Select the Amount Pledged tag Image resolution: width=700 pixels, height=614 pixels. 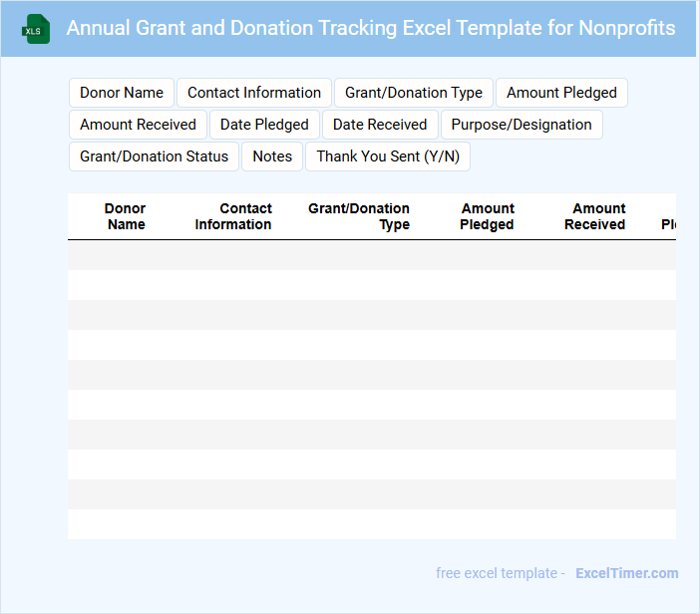pos(561,93)
